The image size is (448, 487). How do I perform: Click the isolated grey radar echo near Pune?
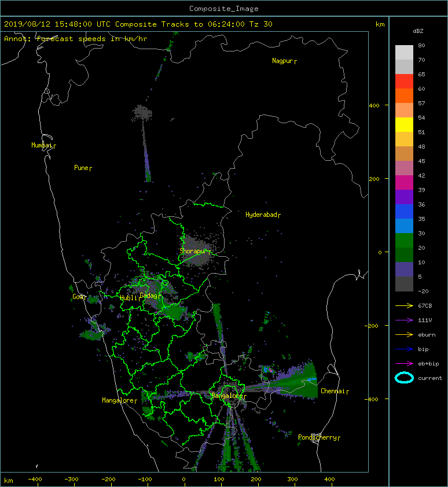142,113
